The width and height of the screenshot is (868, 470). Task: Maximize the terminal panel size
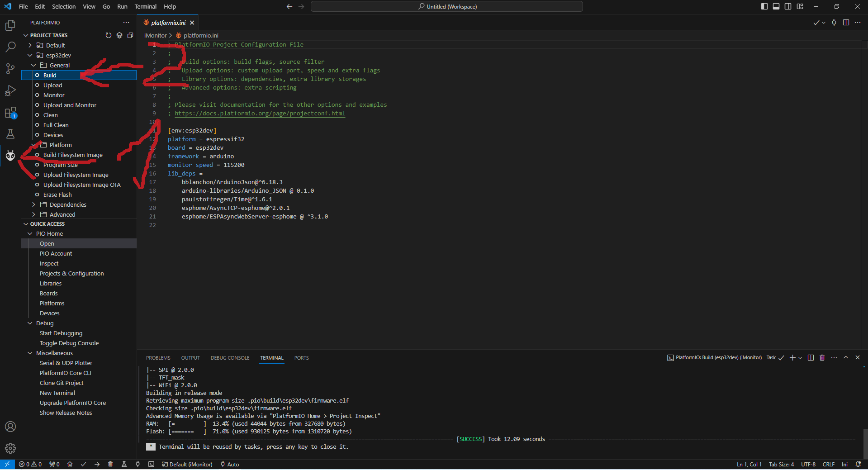click(846, 358)
